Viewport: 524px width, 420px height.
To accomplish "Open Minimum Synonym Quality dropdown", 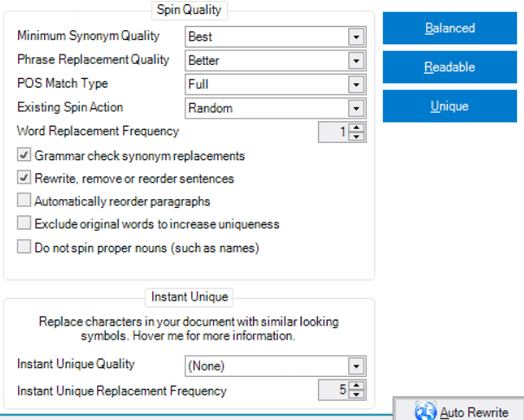I will point(356,36).
